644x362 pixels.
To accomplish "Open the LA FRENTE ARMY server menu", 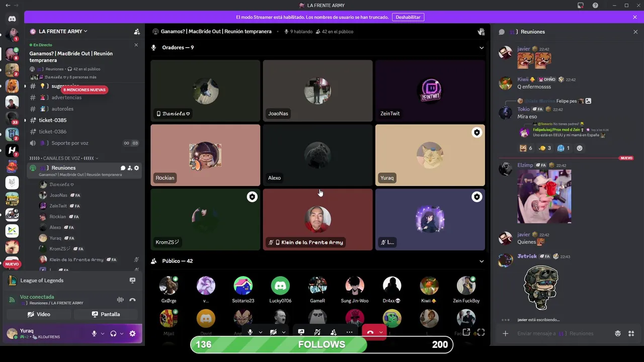I will pyautogui.click(x=63, y=31).
